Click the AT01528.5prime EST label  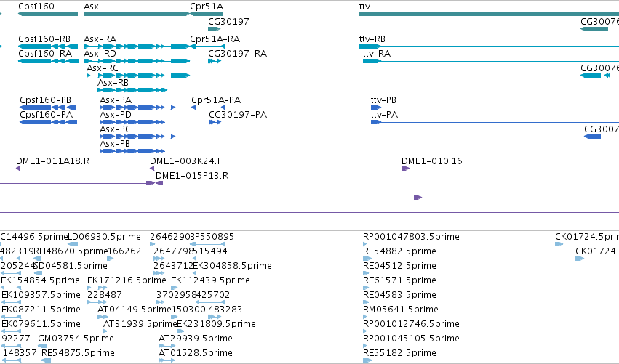(x=196, y=353)
